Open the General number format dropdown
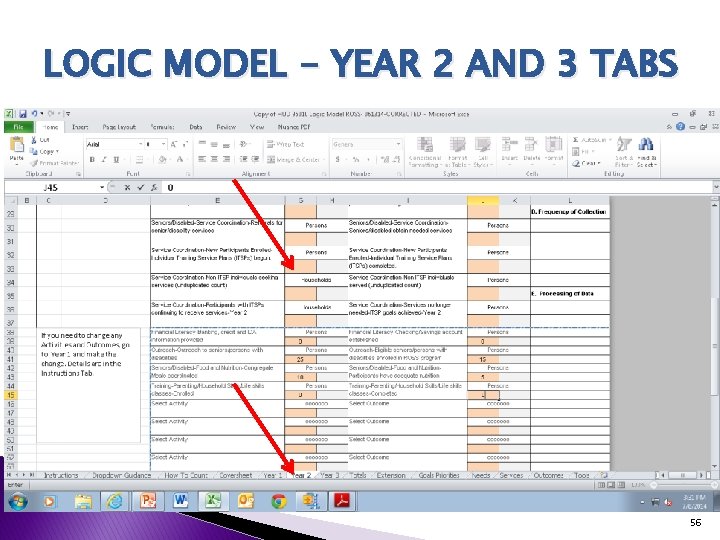 (x=398, y=144)
